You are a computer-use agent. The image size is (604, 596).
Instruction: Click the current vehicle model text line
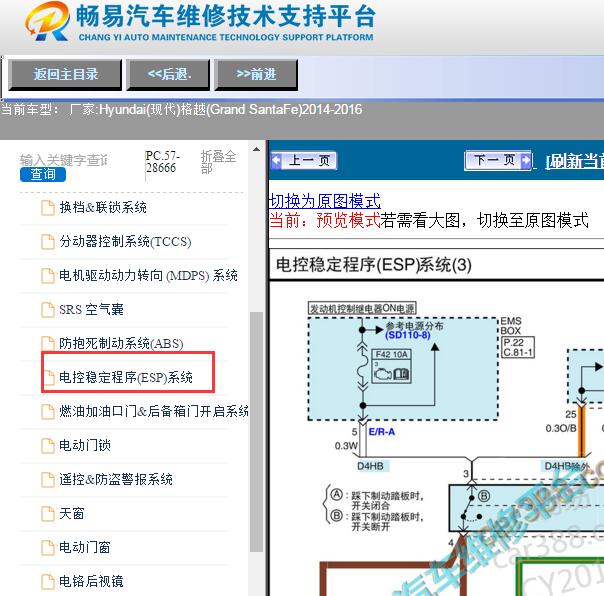181,110
